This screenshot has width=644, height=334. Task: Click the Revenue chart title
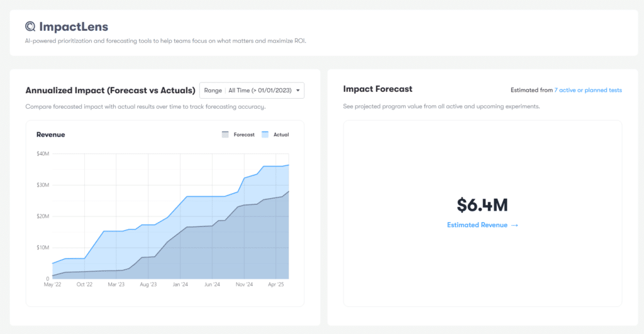[50, 135]
